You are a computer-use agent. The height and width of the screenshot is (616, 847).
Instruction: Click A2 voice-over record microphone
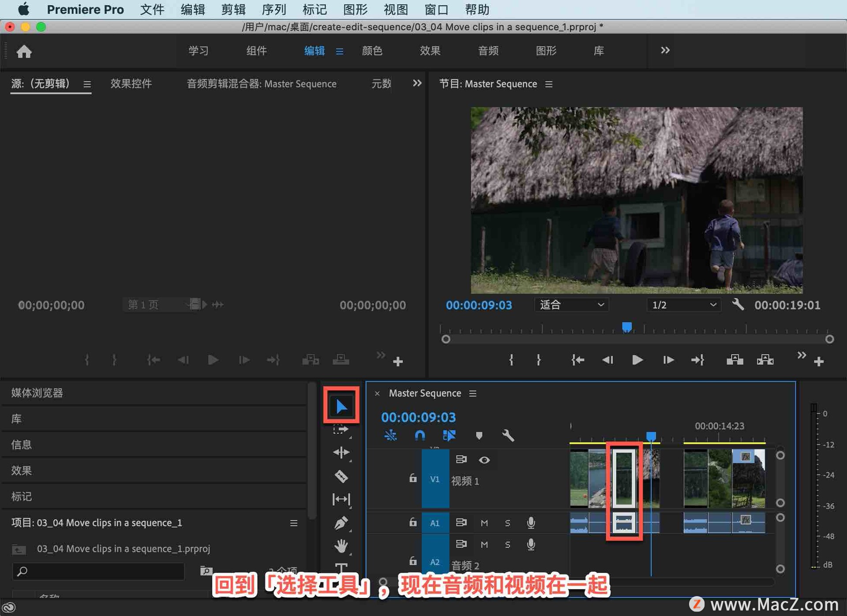click(531, 545)
